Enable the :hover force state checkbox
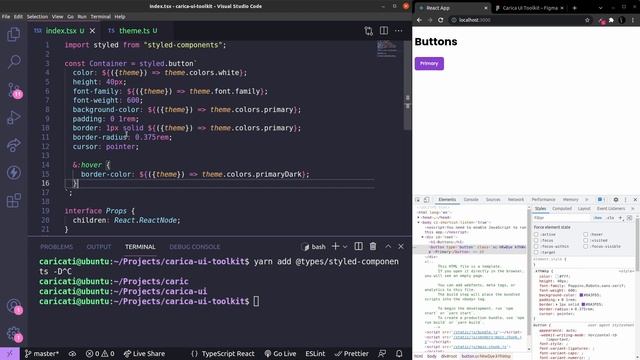Viewport: 640px width, 360px height. 586,235
